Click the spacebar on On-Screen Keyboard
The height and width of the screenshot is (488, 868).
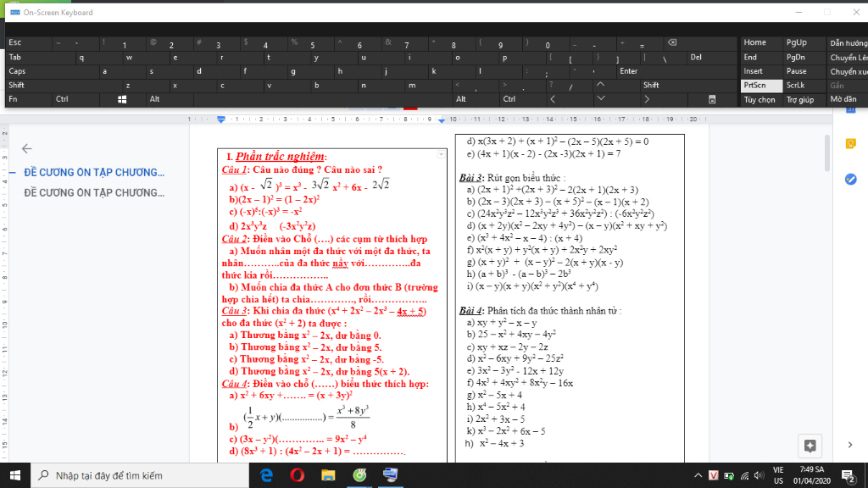click(323, 100)
